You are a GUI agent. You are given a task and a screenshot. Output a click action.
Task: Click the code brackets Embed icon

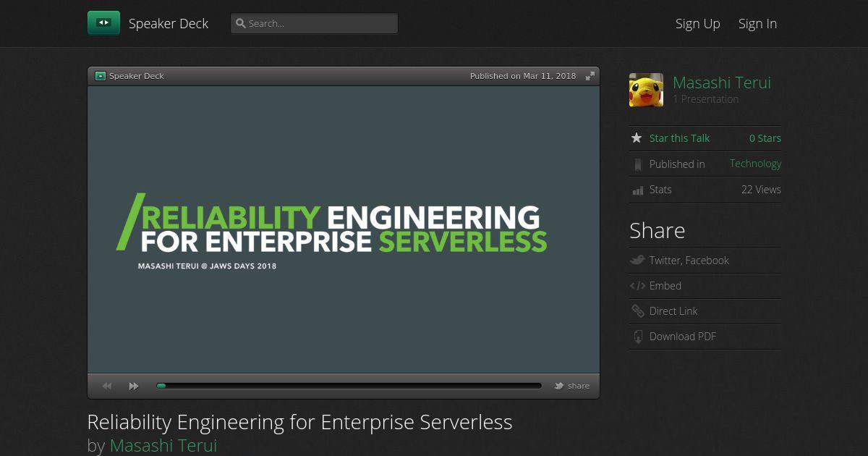[x=637, y=286]
